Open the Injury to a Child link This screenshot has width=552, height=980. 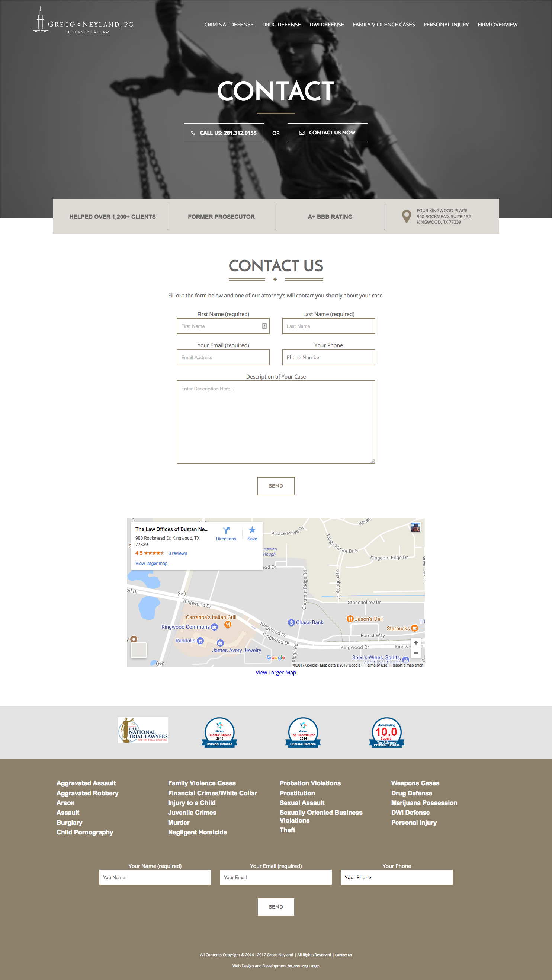point(192,803)
